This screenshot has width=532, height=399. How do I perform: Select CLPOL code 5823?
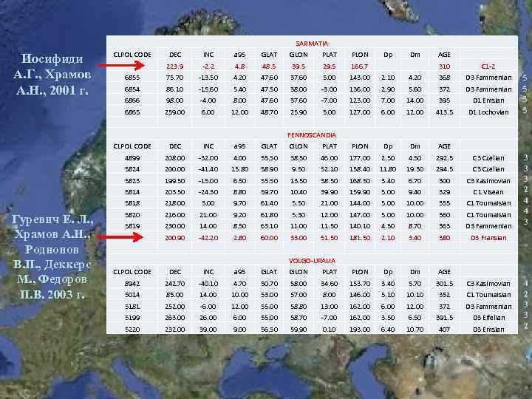pos(132,181)
